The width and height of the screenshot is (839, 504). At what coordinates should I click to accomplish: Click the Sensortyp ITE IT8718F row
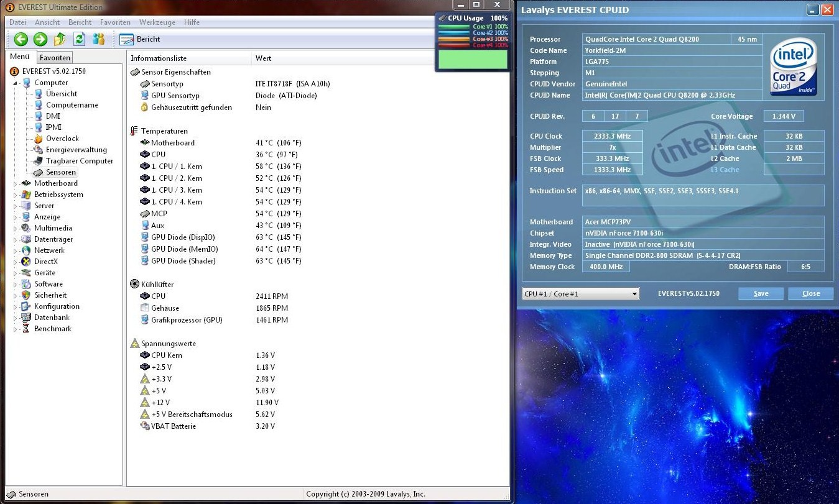pos(236,84)
